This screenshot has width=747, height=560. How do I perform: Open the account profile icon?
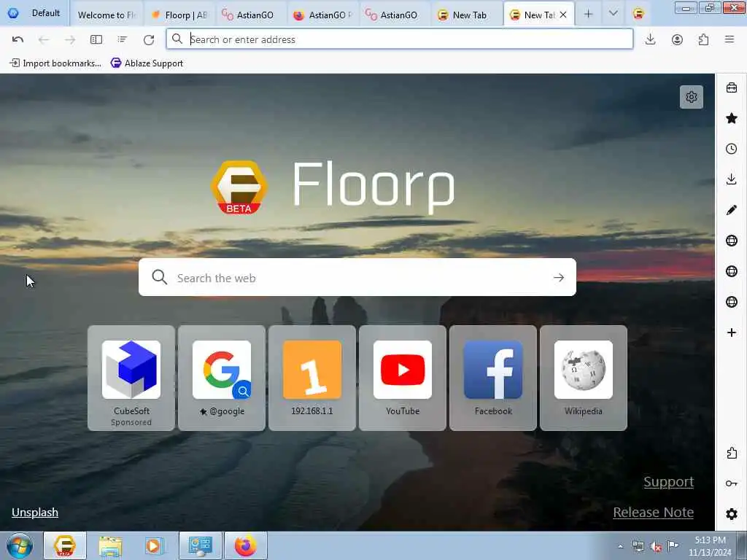677,39
